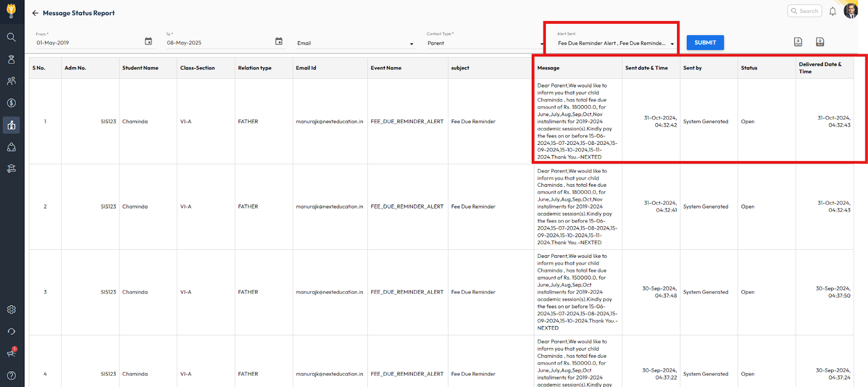This screenshot has height=387, width=868.
Task: Open the settings gear in sidebar
Action: (x=11, y=309)
